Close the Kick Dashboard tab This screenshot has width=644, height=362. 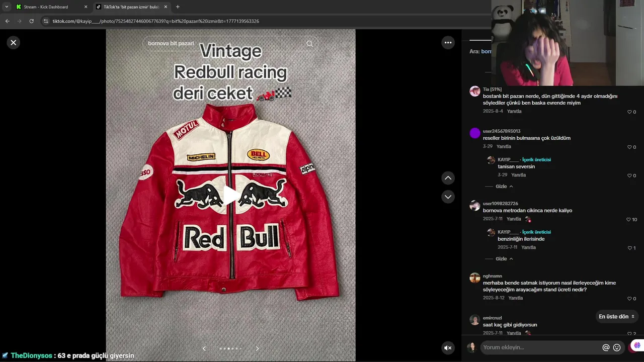pos(85,7)
